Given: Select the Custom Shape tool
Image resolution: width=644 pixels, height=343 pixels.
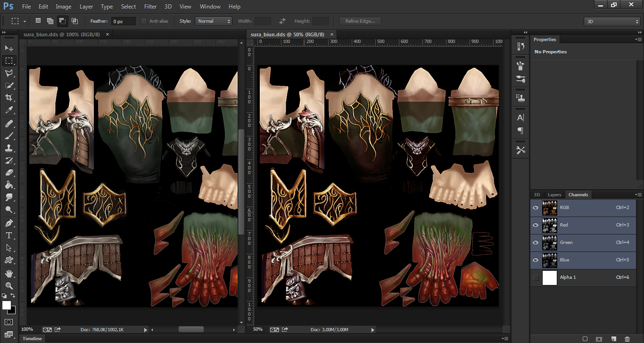Looking at the screenshot, I should click(9, 259).
